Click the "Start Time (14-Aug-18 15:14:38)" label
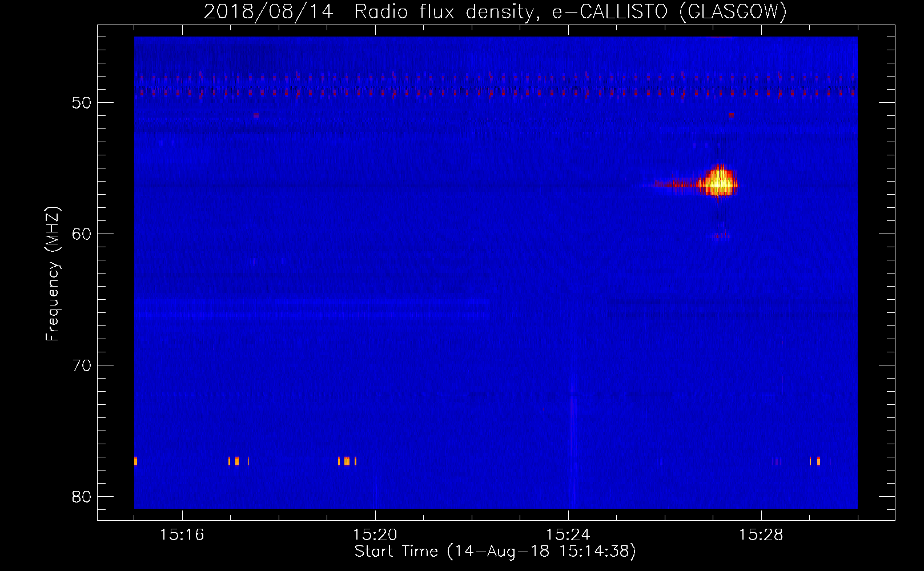Screen dimensions: 924x571 point(495,552)
